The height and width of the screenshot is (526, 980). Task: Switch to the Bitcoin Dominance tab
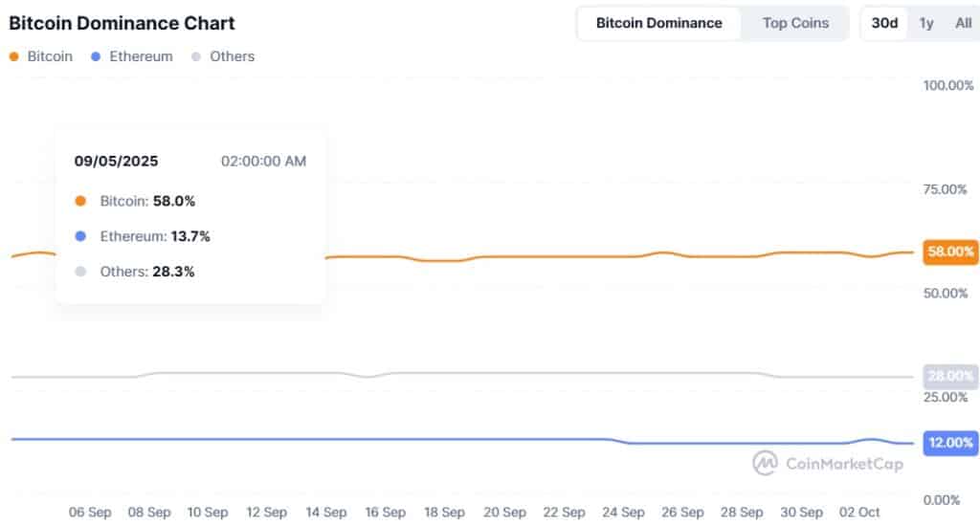[658, 23]
